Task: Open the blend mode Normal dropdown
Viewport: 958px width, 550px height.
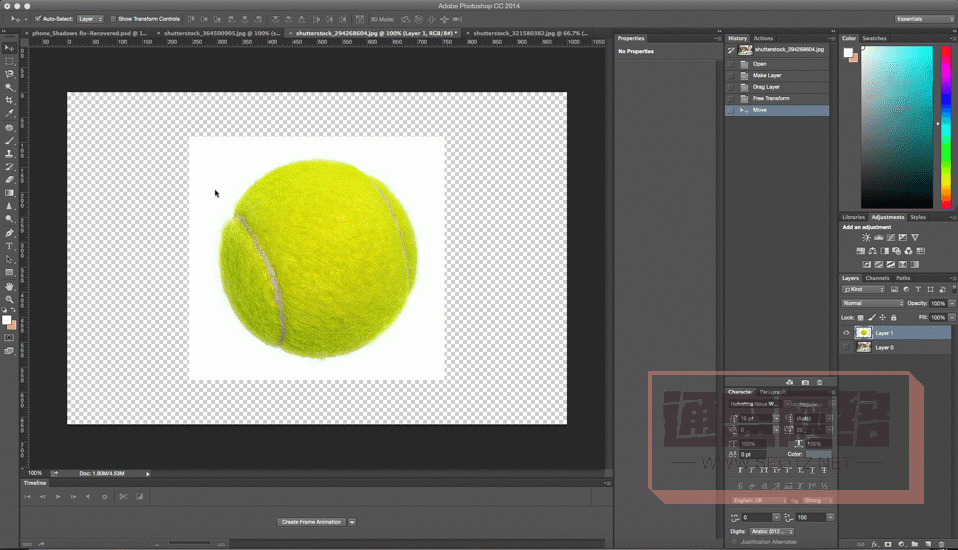Action: (872, 303)
